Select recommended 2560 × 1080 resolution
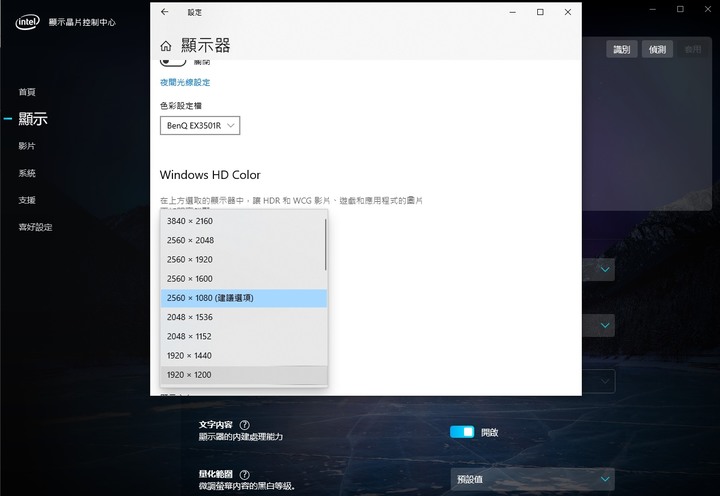Image resolution: width=720 pixels, height=496 pixels. click(x=244, y=298)
